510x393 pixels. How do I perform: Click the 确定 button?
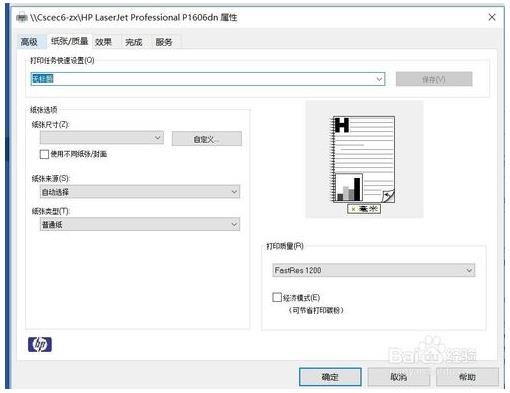pyautogui.click(x=330, y=377)
